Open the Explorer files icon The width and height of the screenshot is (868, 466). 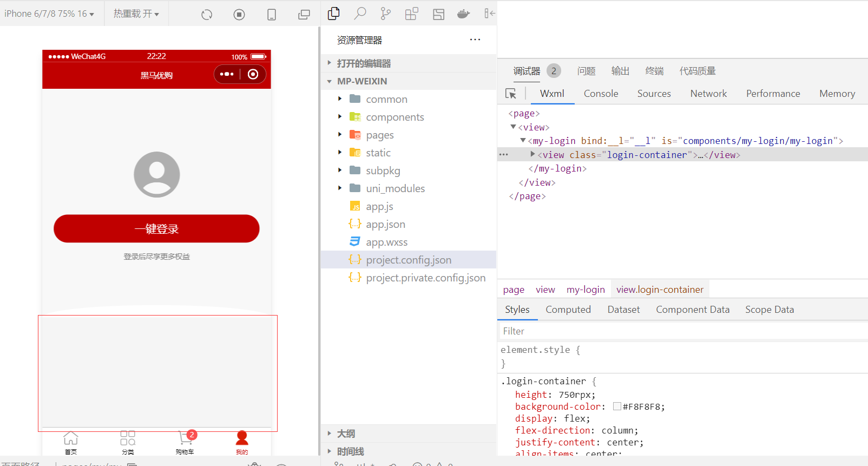[x=334, y=14]
